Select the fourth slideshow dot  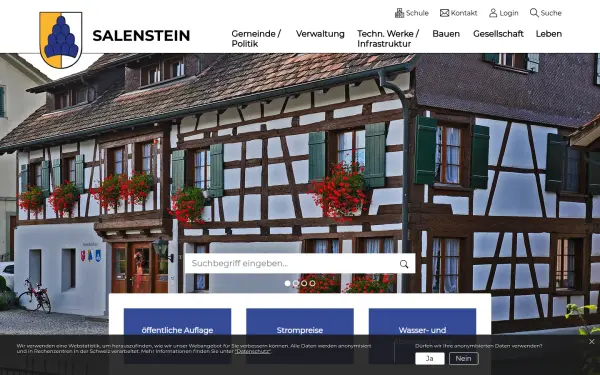313,283
